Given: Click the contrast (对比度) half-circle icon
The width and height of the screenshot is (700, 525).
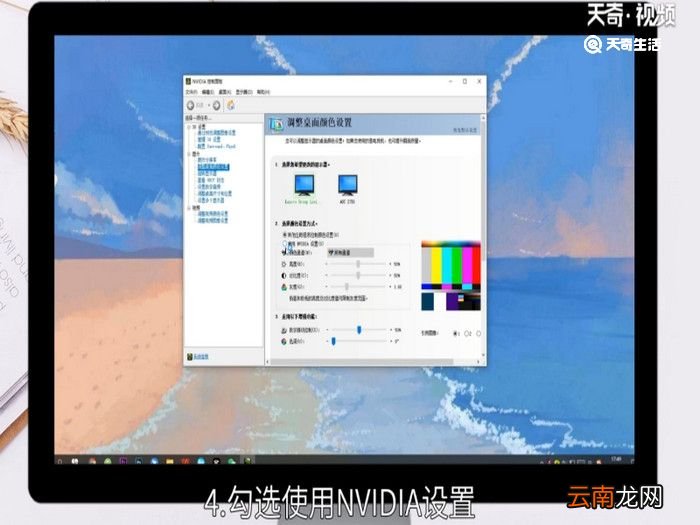Looking at the screenshot, I should [284, 275].
